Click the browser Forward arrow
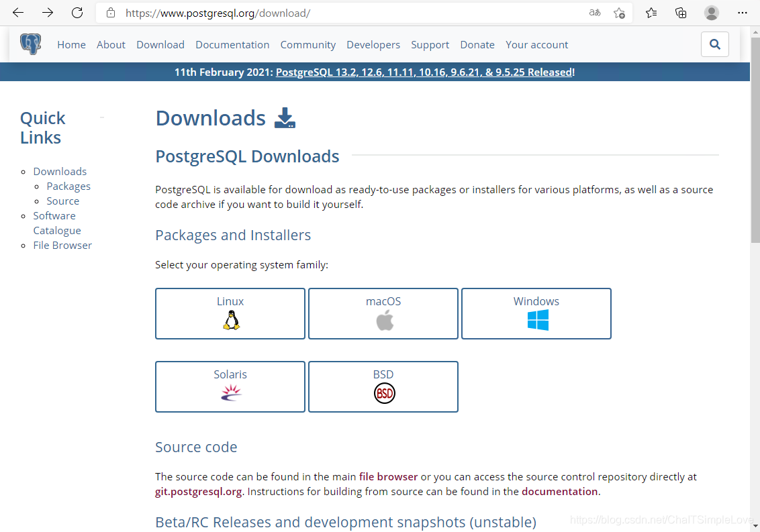The width and height of the screenshot is (760, 532). [48, 13]
